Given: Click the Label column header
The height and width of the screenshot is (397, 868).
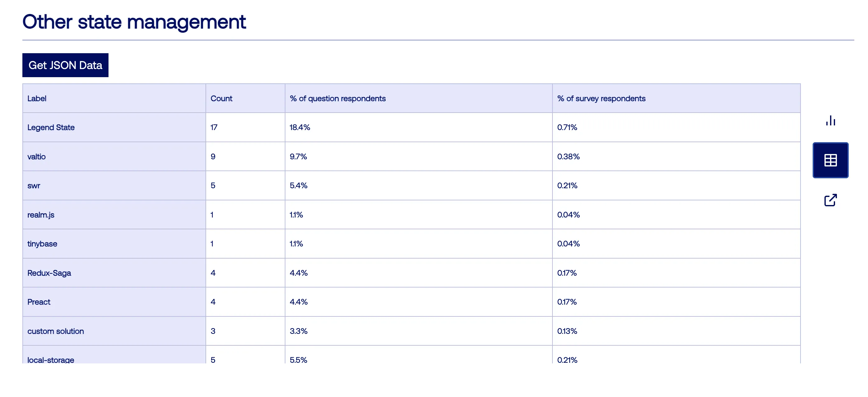Looking at the screenshot, I should click(x=37, y=99).
